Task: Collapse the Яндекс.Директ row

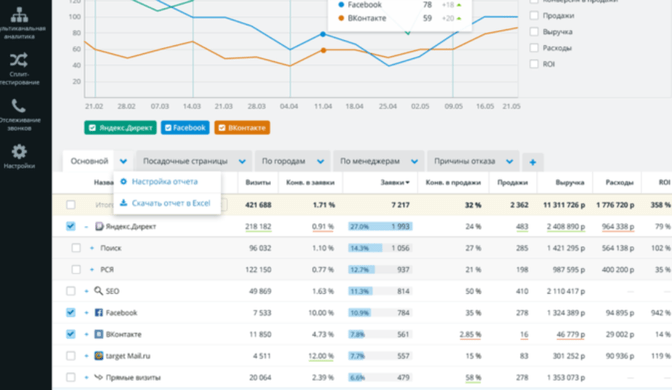Action: point(86,227)
